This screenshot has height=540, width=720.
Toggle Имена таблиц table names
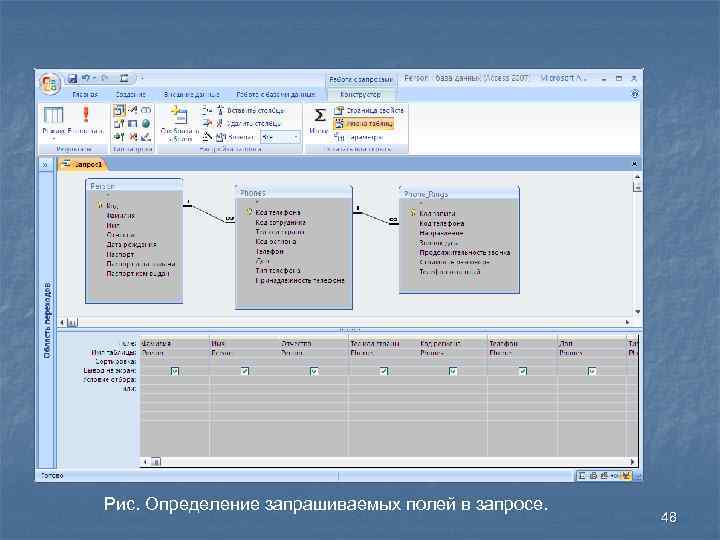(364, 124)
